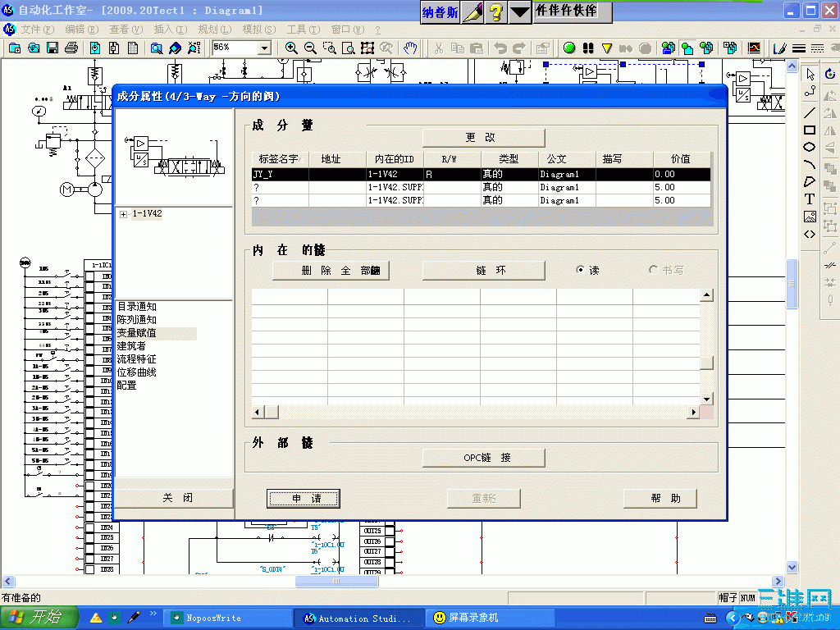Click the internal links table scroll-down arrow
Image resolution: width=840 pixels, height=630 pixels.
(x=706, y=399)
